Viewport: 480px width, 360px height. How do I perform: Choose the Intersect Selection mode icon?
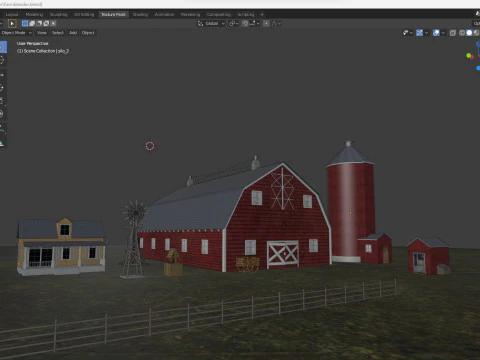tap(53, 23)
